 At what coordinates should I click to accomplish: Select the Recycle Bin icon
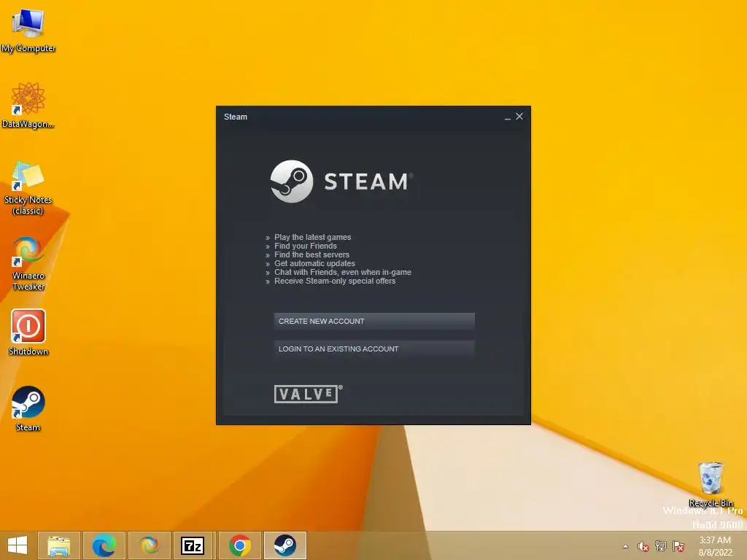pos(711,484)
